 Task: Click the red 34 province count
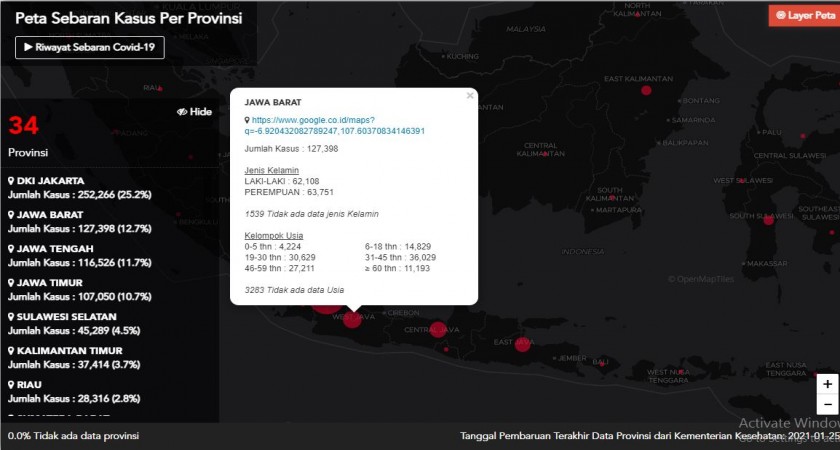[24, 125]
